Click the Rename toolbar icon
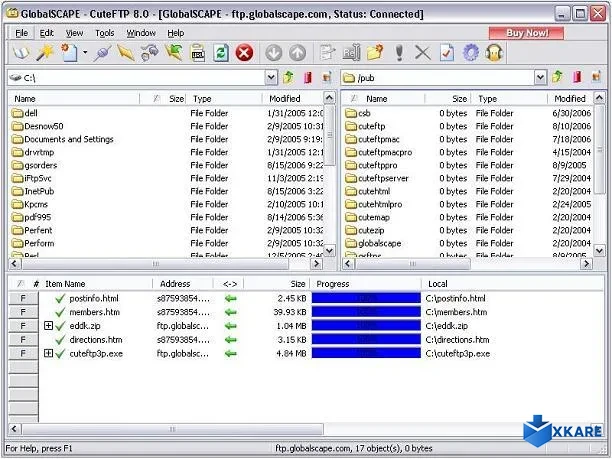Viewport: 612px width, 459px height. (351, 53)
